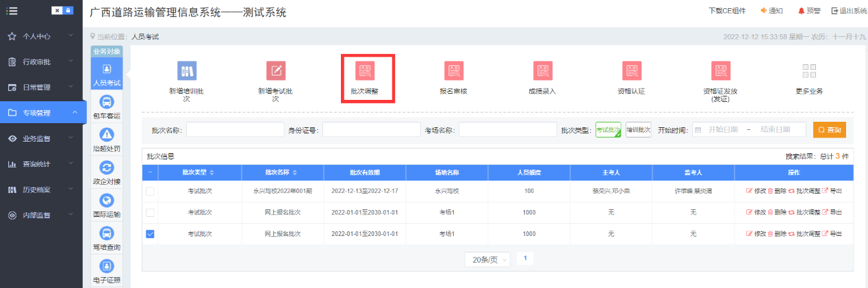868x288 pixels.
Task: Click the 新增培训批次 icon
Action: pyautogui.click(x=186, y=71)
